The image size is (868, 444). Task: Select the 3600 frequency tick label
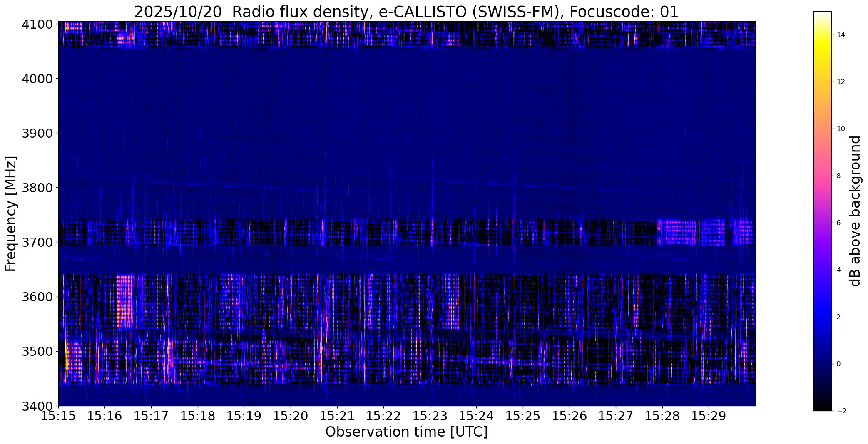(37, 297)
